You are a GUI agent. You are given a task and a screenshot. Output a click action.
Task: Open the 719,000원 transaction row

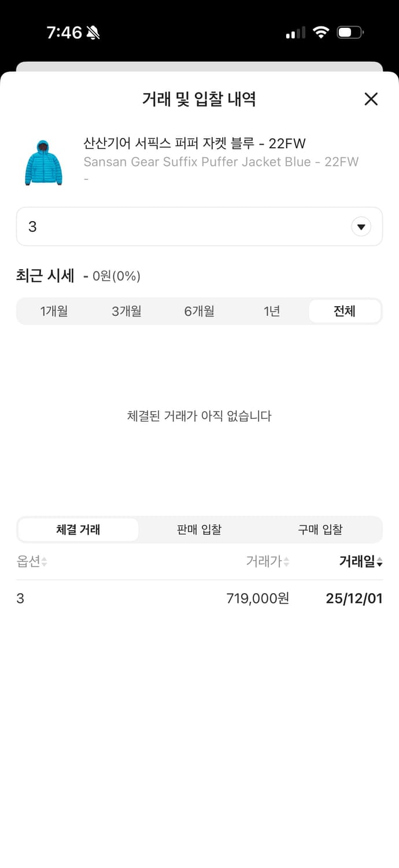pyautogui.click(x=199, y=598)
